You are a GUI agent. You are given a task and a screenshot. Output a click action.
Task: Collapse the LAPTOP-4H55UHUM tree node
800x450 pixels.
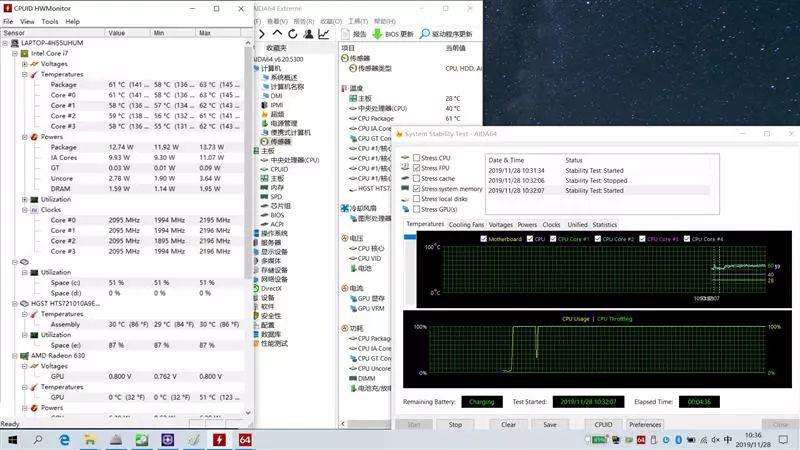point(5,43)
